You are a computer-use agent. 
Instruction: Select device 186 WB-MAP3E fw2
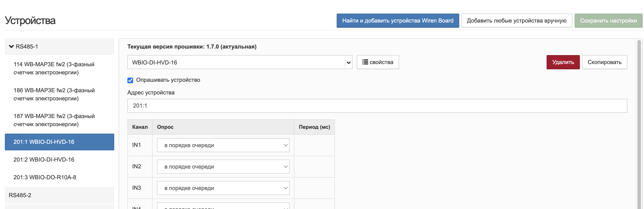(54, 94)
